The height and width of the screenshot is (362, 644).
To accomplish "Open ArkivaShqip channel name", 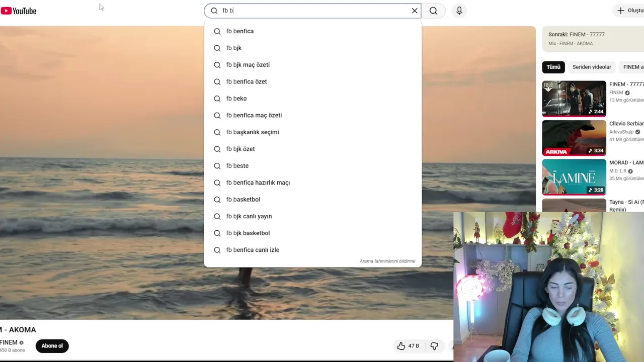I will tap(621, 132).
